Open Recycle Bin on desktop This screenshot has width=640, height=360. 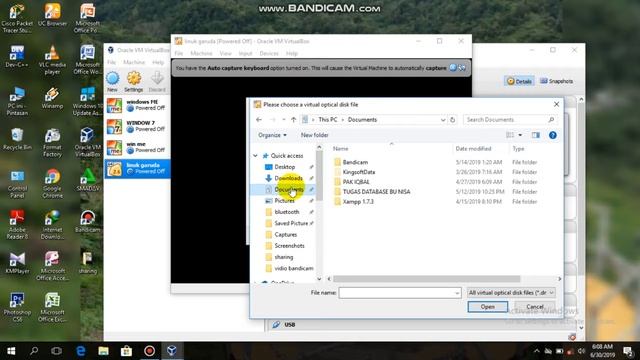(x=17, y=139)
